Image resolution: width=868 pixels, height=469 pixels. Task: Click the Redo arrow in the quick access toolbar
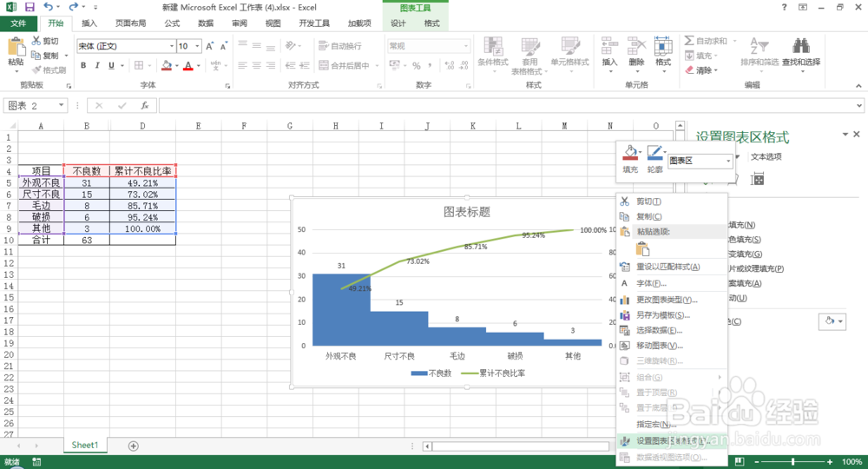pos(73,7)
